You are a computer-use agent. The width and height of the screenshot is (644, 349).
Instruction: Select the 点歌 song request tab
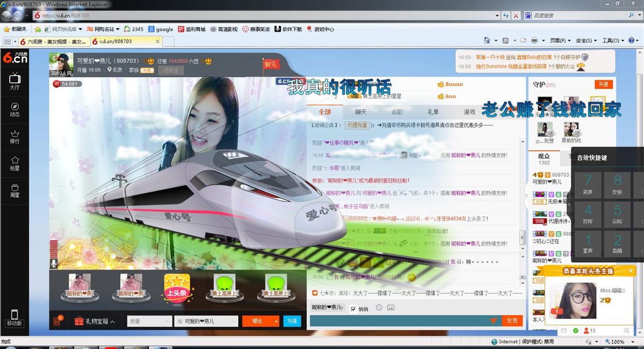(x=397, y=112)
